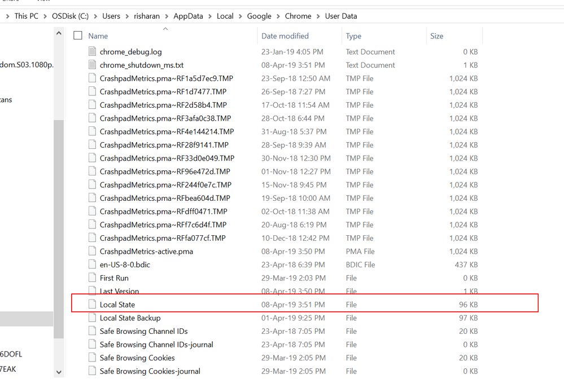Screen dimensions: 564x392
Task: Click navigation pane scroll up arrow
Action: (59, 33)
